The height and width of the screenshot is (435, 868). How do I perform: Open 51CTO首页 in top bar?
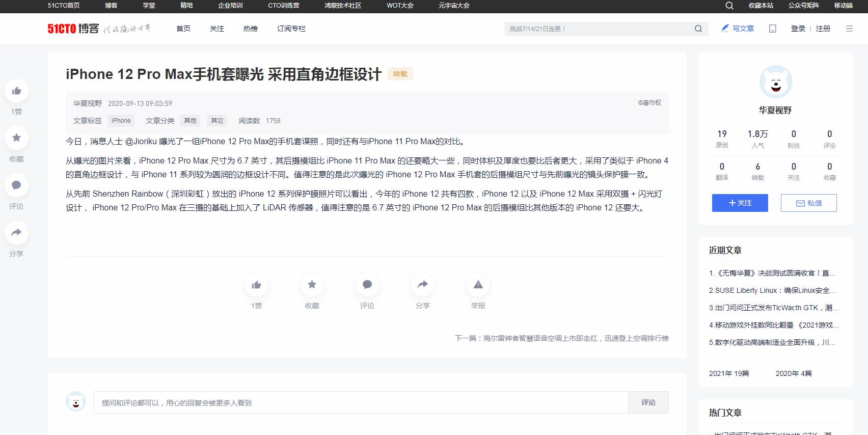[64, 6]
